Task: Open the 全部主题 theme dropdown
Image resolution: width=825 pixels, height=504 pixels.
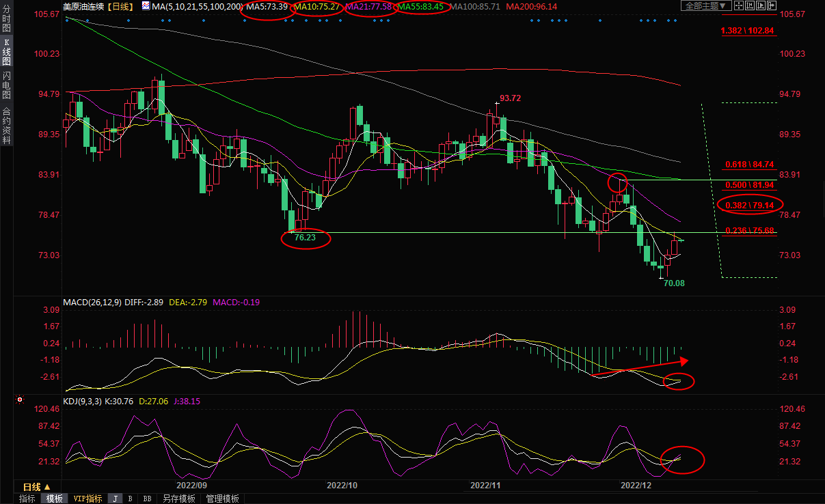Action: [706, 6]
